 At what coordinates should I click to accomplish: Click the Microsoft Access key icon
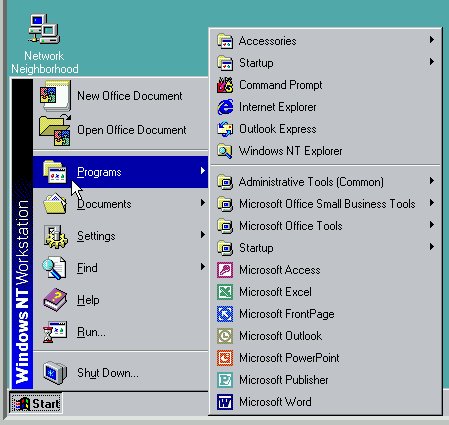coord(225,270)
